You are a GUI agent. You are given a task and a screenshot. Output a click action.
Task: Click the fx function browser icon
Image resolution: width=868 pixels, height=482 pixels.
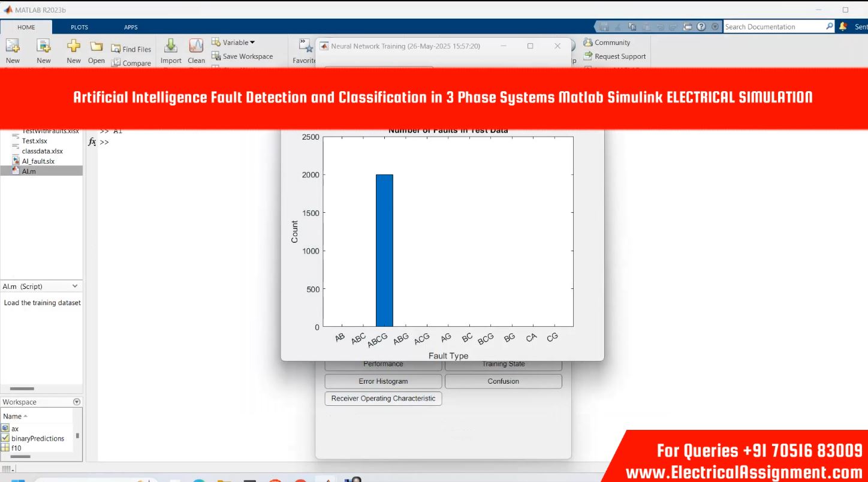(x=92, y=142)
